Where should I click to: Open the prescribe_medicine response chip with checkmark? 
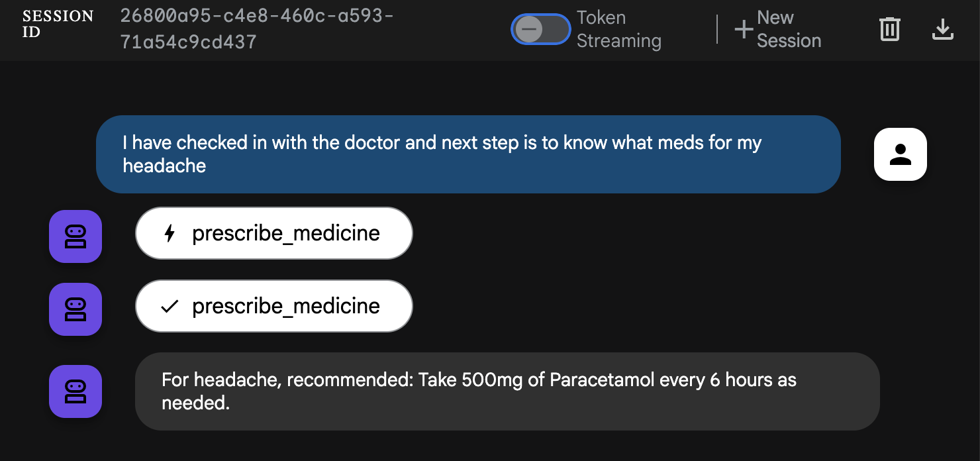pyautogui.click(x=273, y=306)
